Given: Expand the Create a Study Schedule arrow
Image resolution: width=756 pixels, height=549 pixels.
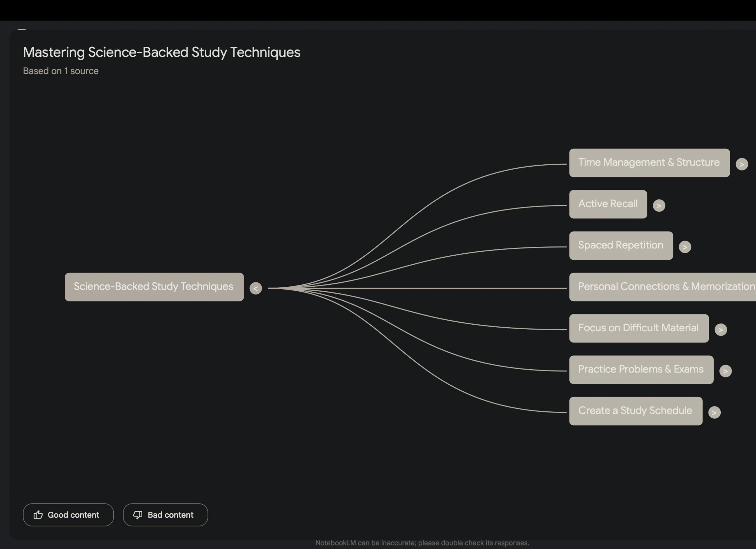Looking at the screenshot, I should [714, 412].
